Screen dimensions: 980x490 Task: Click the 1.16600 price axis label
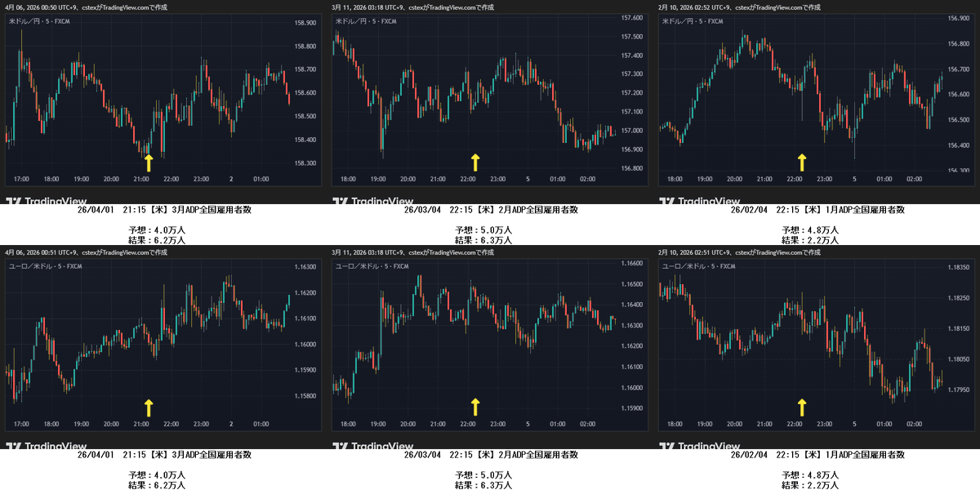coord(632,264)
